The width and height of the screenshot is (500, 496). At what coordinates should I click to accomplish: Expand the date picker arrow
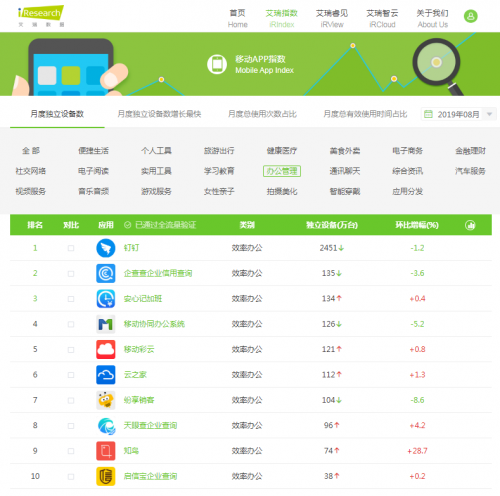(x=489, y=114)
